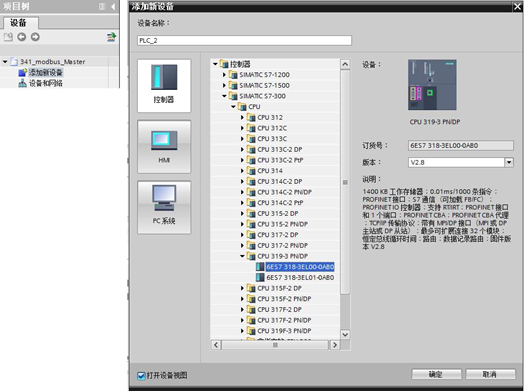Image resolution: width=524 pixels, height=391 pixels.
Task: Select the 6ES7 318-3EL01-0AB0 entry
Action: click(x=300, y=277)
